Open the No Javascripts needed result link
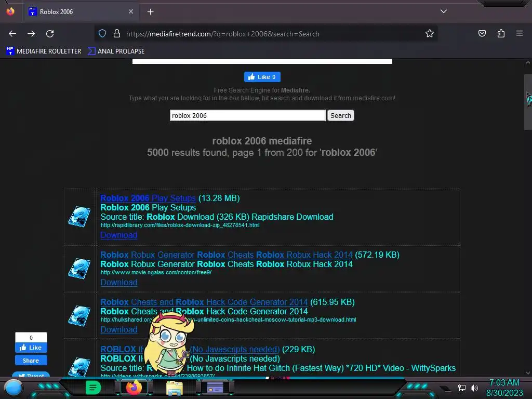Viewport: 532px width, 399px height. point(235,349)
